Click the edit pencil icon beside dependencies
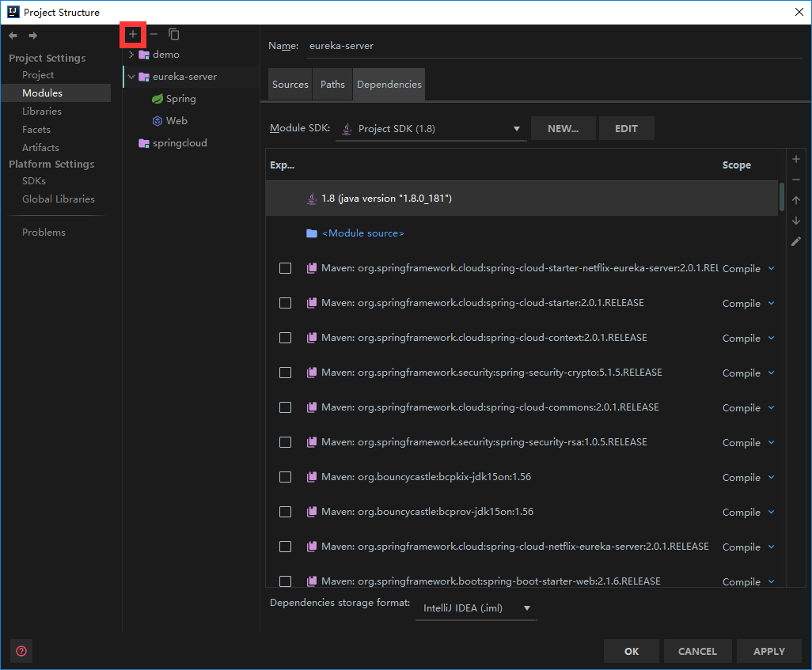 (795, 241)
